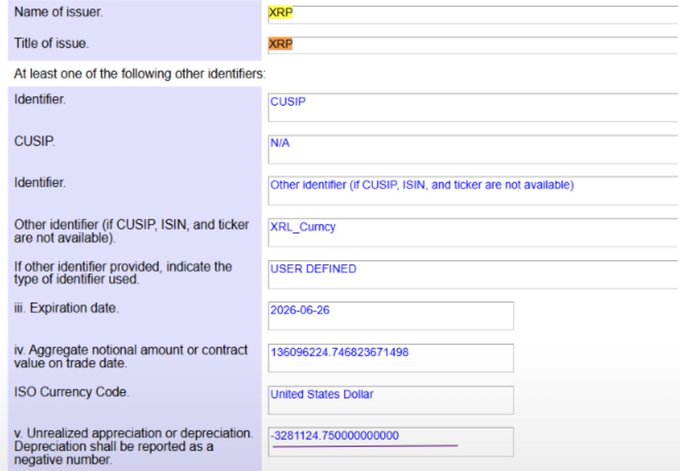Viewport: 680px width, 471px height.
Task: Click 'At least one of the following other identifiers' text
Action: [139, 74]
